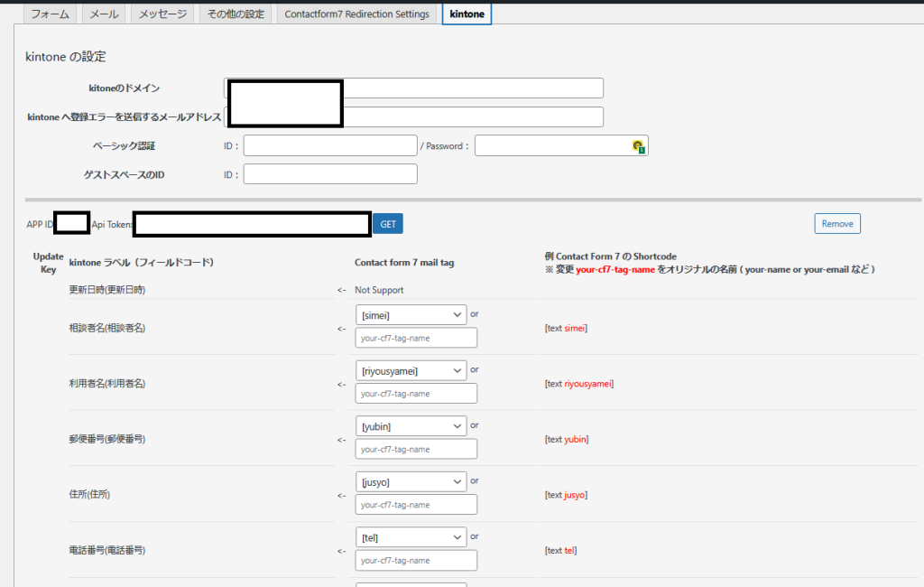The height and width of the screenshot is (587, 924).
Task: Click the error notification email address field
Action: coord(471,116)
